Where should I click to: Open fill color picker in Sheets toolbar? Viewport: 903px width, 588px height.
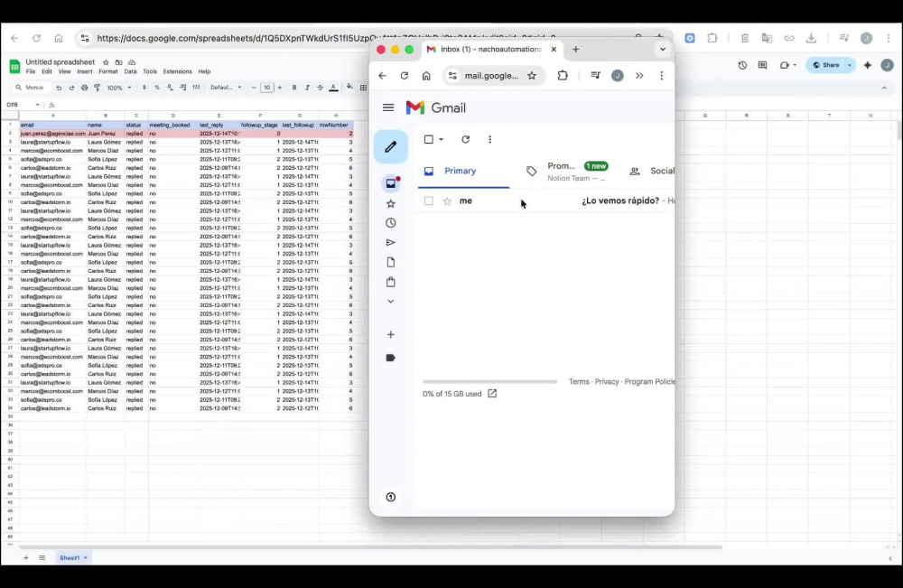coord(349,88)
